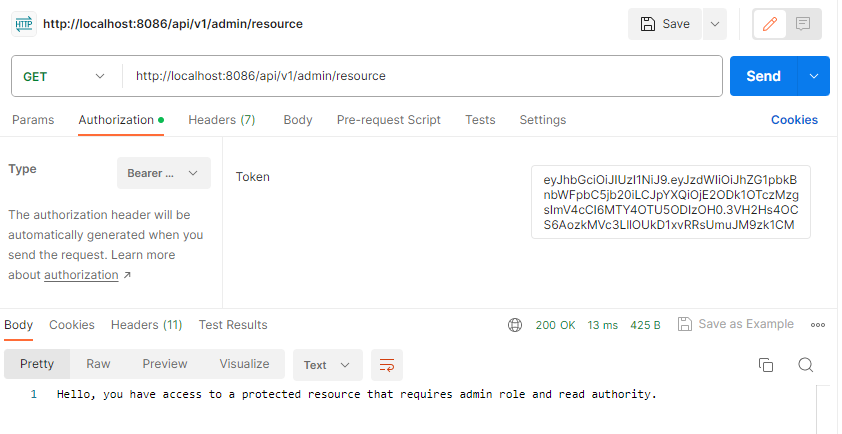This screenshot has height=434, width=842.
Task: Copy the response with copy icon
Action: 766,365
